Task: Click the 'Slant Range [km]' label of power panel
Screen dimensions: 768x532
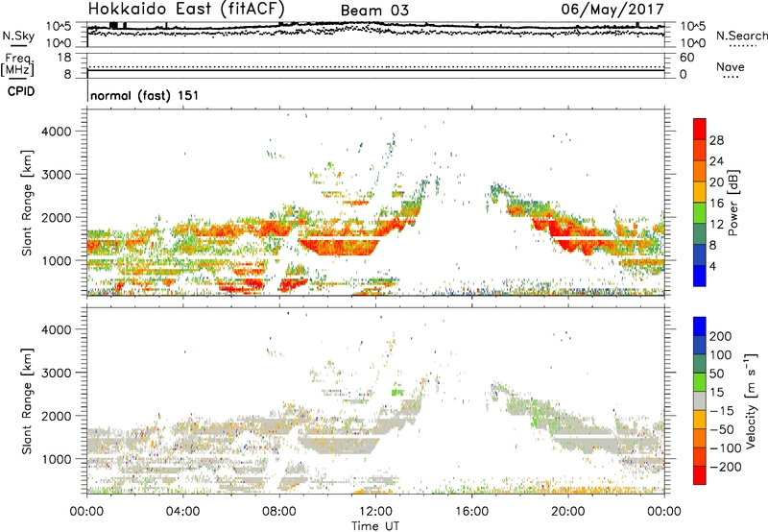Action: pyautogui.click(x=27, y=203)
